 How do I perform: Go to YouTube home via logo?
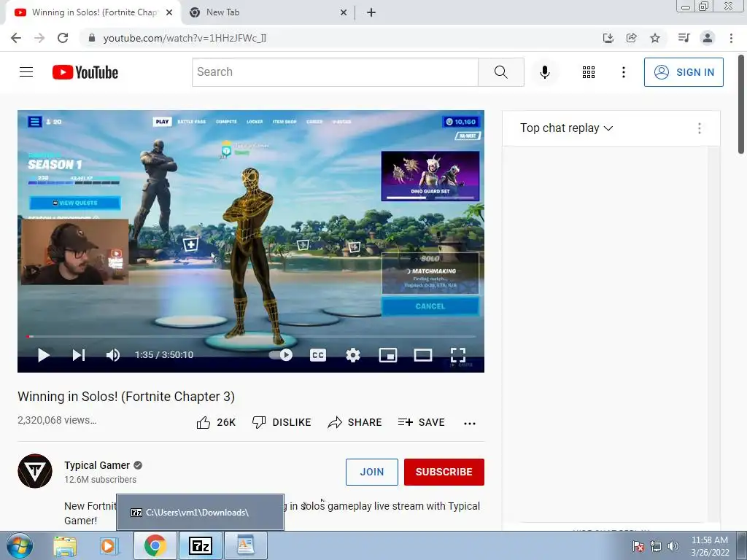pos(85,72)
